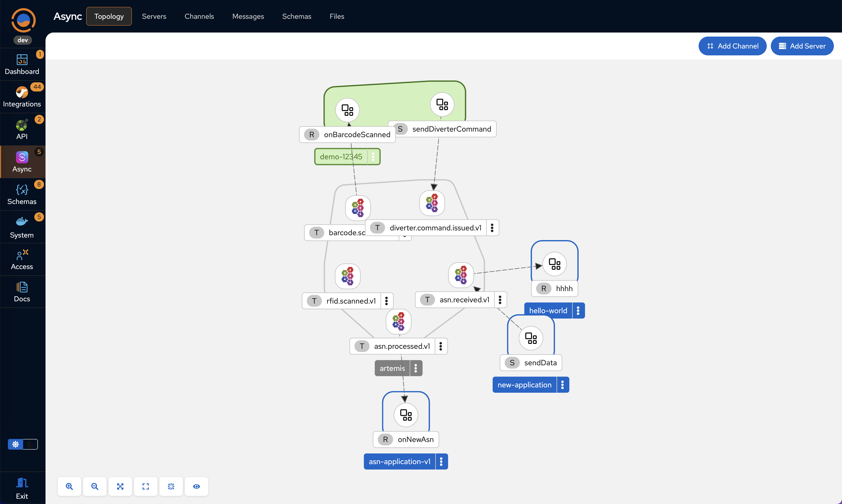Screen dimensions: 842x504
Task: Open the Messages tab
Action: click(x=248, y=16)
